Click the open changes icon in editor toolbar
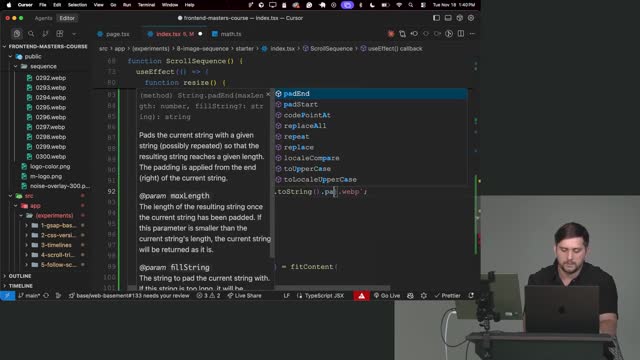Screen dimensions: 640x360 (402, 34)
